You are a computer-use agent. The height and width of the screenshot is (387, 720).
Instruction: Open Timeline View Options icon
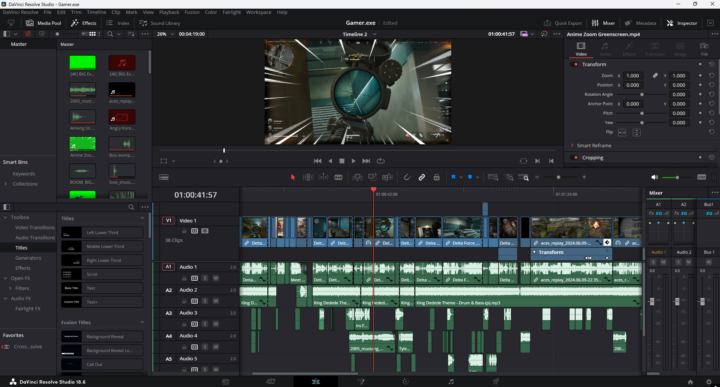point(164,177)
